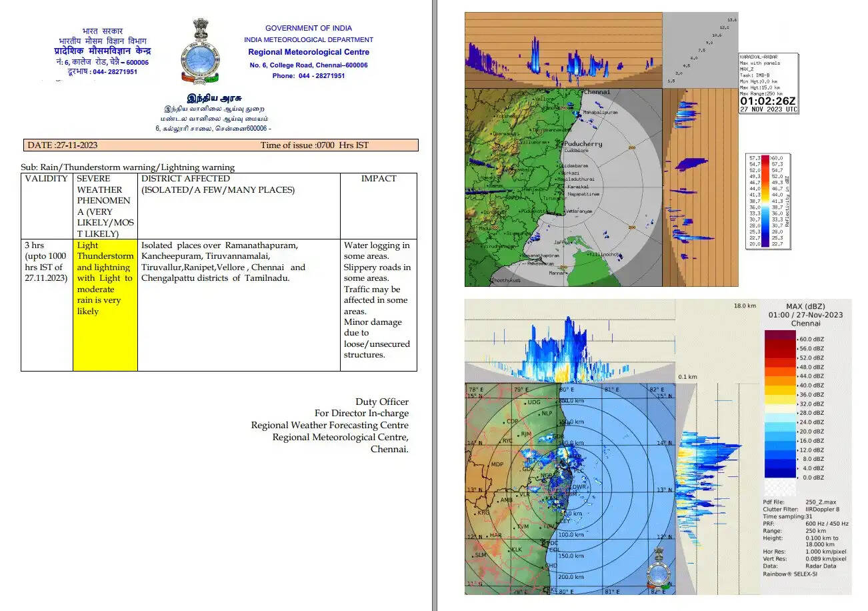Click the vertical divider between the pages

pyautogui.click(x=435, y=305)
